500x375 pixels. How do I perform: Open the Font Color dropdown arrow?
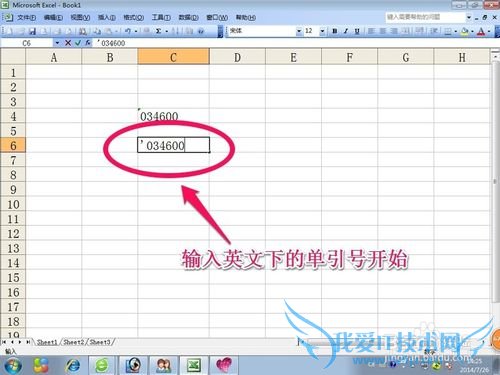(489, 31)
